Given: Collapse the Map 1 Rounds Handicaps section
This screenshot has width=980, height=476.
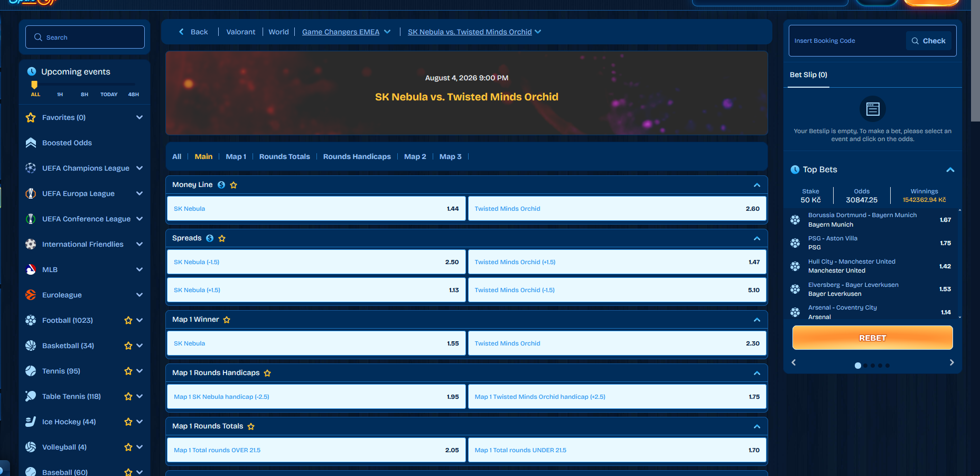Looking at the screenshot, I should tap(757, 373).
